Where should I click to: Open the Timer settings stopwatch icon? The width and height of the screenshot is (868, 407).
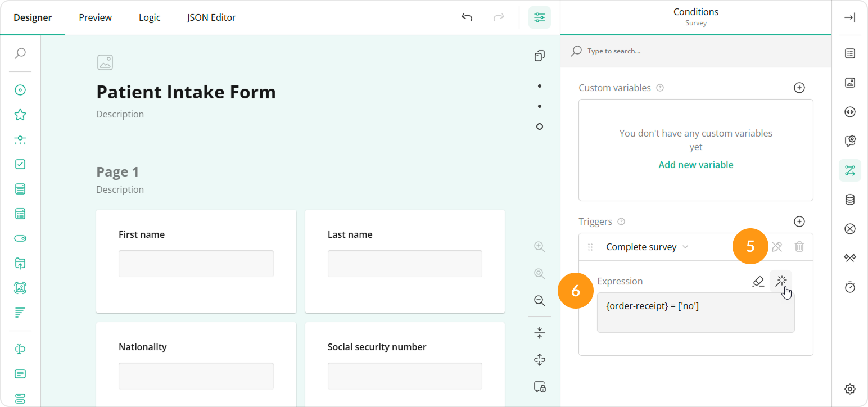(849, 287)
